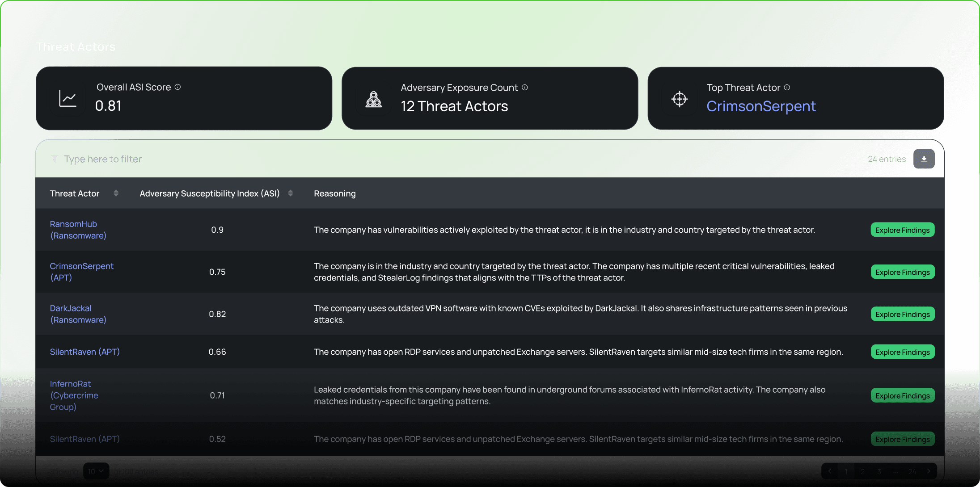Click the adversary exposure group icon
Viewport: 980px width, 487px height.
pyautogui.click(x=374, y=99)
